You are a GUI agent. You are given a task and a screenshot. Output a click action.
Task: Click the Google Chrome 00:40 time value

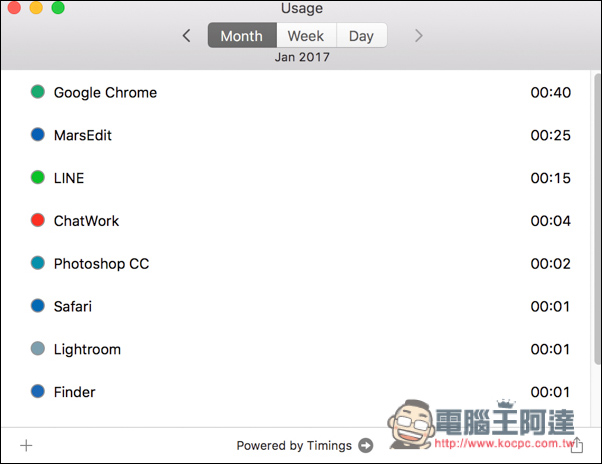(x=551, y=92)
